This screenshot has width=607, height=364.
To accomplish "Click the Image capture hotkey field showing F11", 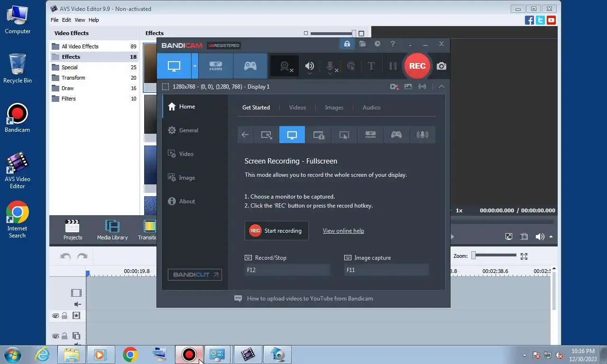I will pyautogui.click(x=386, y=270).
